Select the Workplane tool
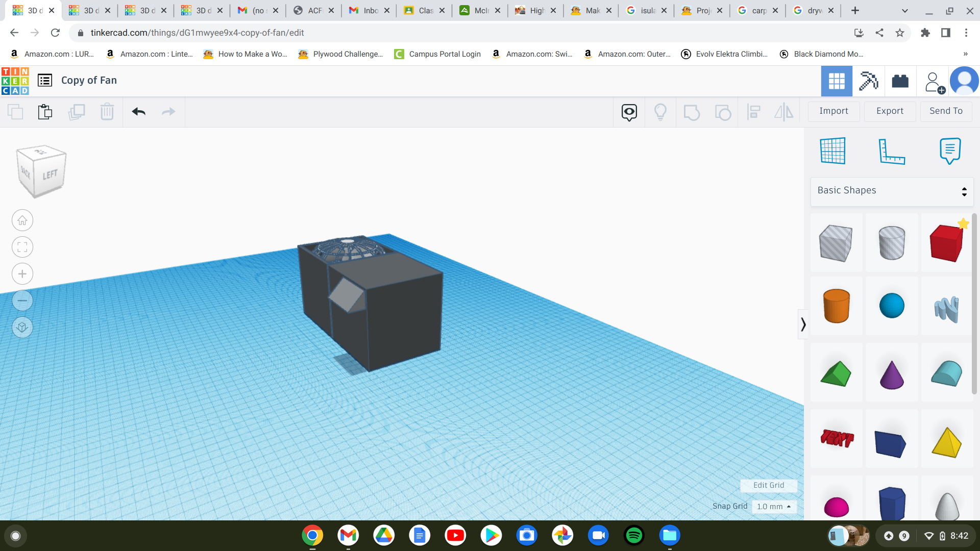Image resolution: width=980 pixels, height=551 pixels. (x=833, y=151)
